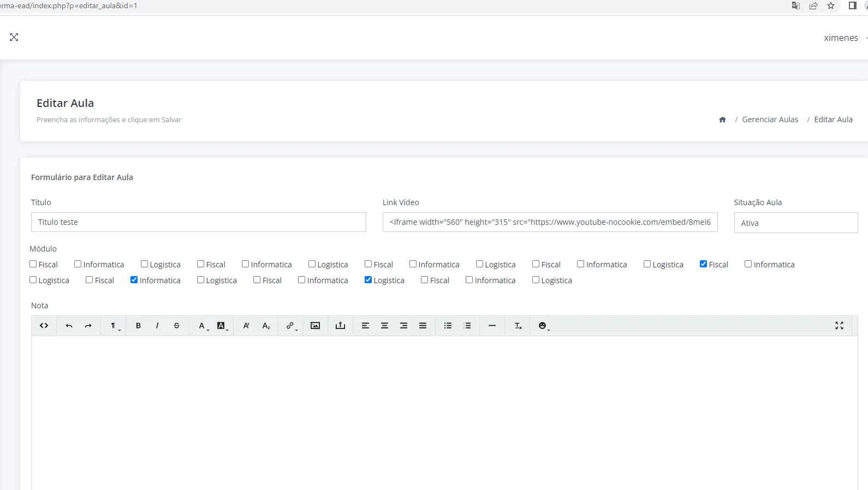This screenshot has width=868, height=490.
Task: Undo the last edit
Action: click(x=69, y=326)
